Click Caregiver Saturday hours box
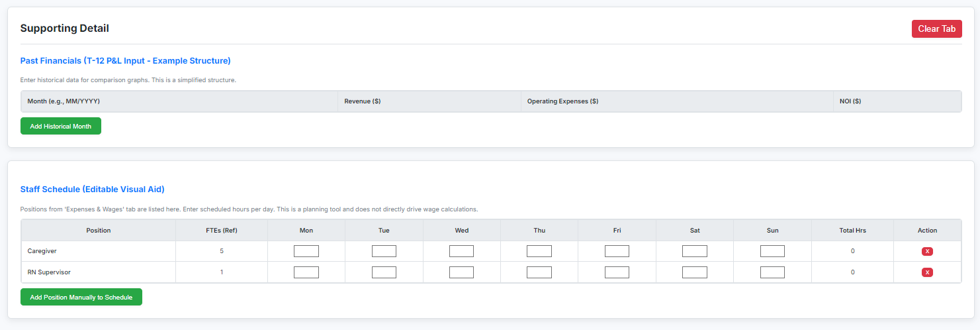Screen dimensions: 980x330 pos(695,251)
